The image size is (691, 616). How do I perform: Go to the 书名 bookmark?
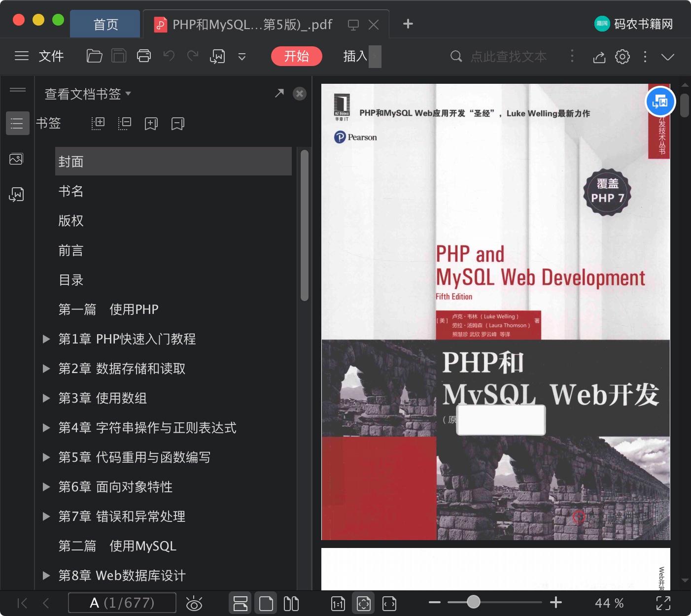[71, 191]
